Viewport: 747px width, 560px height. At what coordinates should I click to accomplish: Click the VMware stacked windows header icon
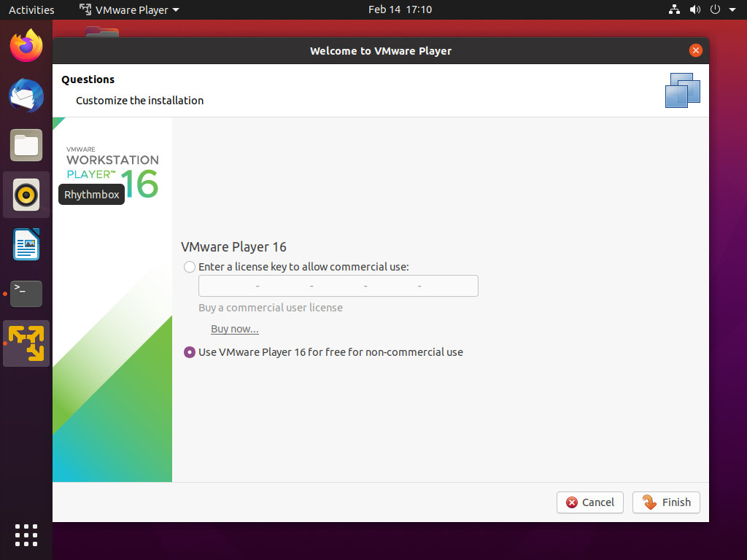(683, 90)
